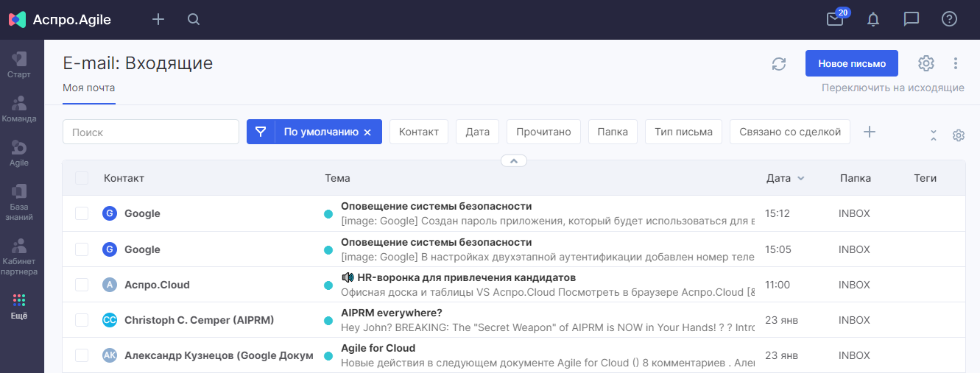Screen dimensions: 980x373
Task: Open the Папка filter dropdown
Action: click(613, 132)
